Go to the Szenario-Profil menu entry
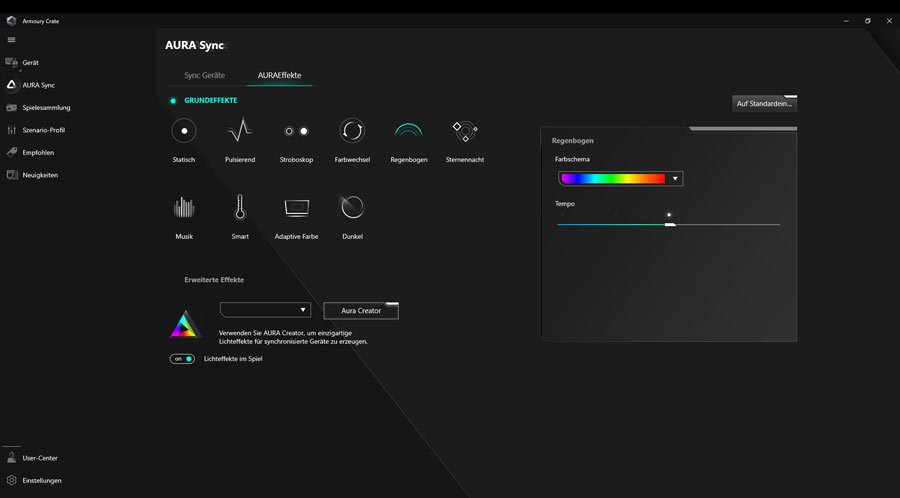This screenshot has height=498, width=900. 44,130
